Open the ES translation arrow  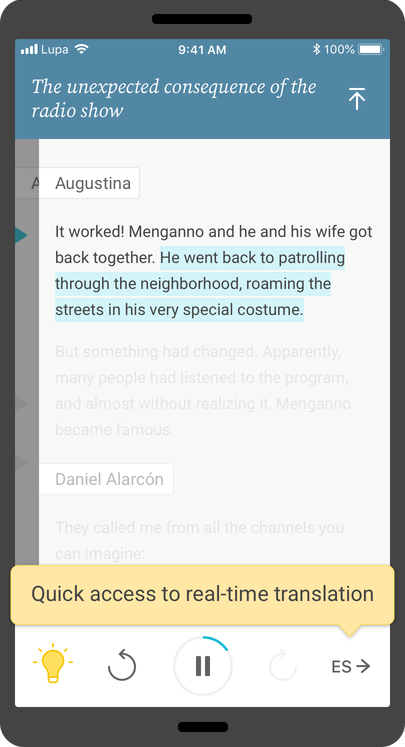[351, 666]
